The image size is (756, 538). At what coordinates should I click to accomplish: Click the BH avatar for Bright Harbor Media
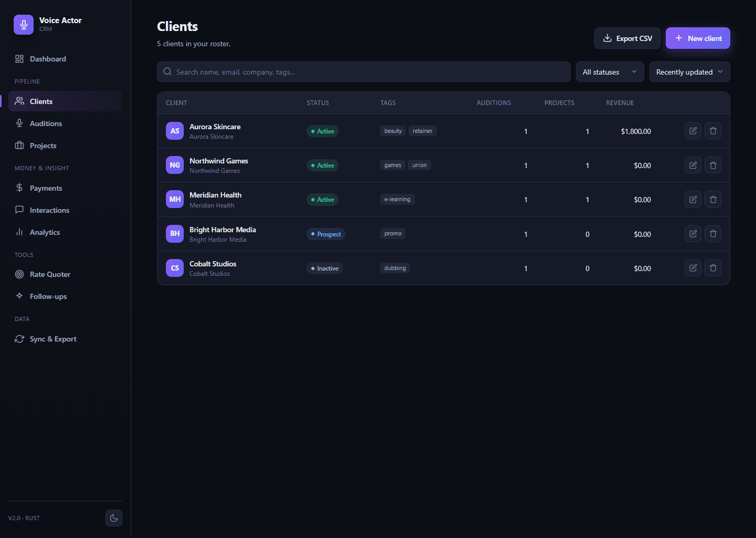(x=175, y=234)
